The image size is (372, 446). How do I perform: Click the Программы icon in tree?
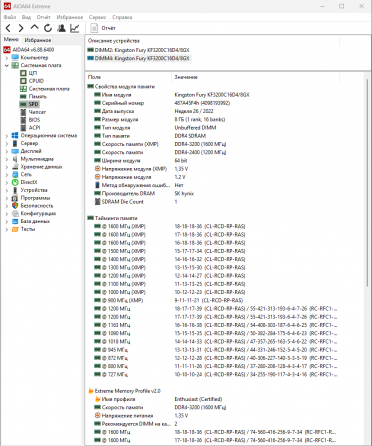[15, 198]
